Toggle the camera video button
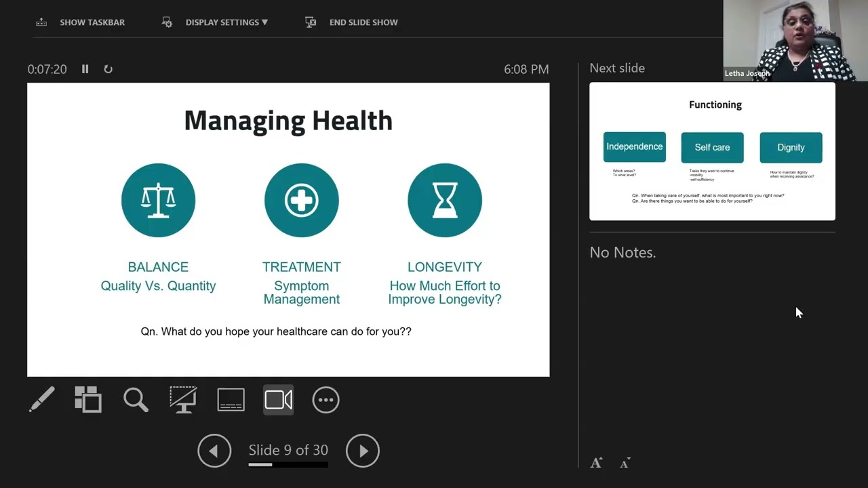 point(279,400)
